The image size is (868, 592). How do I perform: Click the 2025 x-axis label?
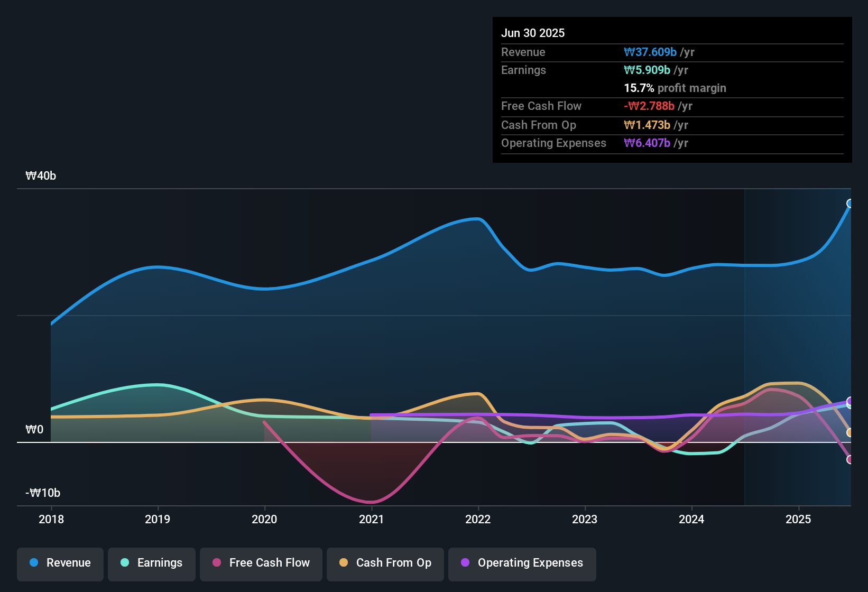(798, 520)
